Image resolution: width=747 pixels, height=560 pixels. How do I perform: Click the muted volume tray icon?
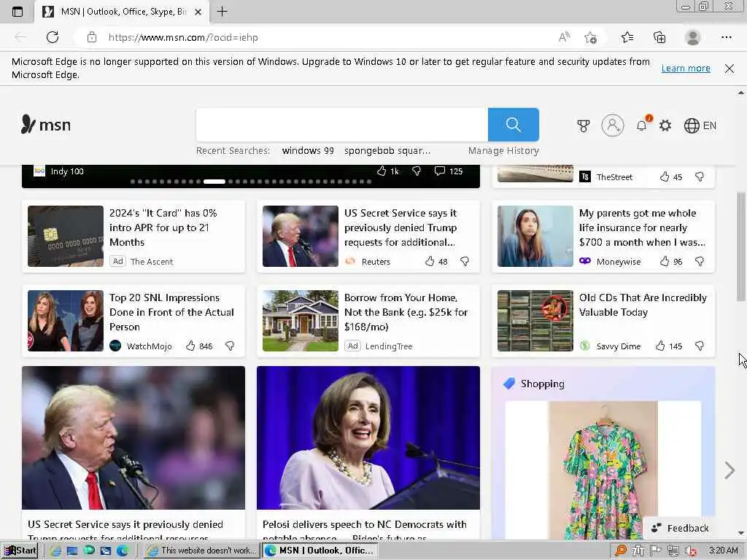coord(690,551)
